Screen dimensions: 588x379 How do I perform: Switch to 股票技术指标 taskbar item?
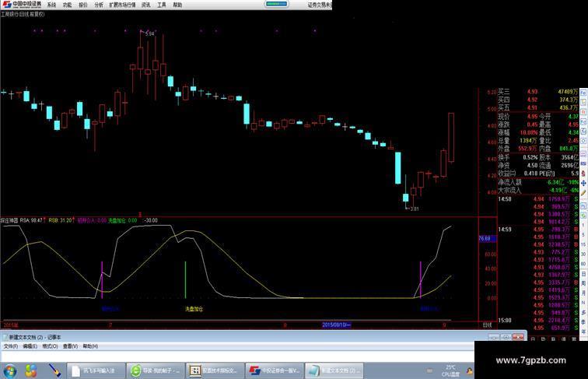(215, 370)
